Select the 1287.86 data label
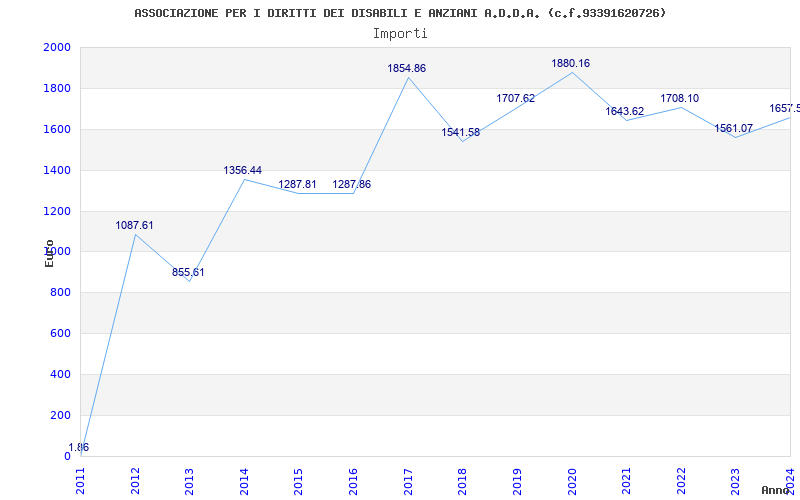800x500 pixels. pos(352,184)
